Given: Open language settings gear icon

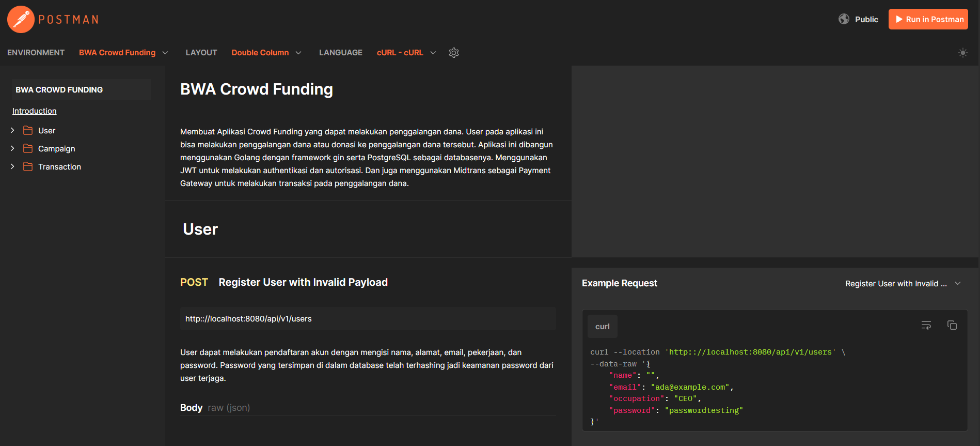Looking at the screenshot, I should tap(454, 53).
